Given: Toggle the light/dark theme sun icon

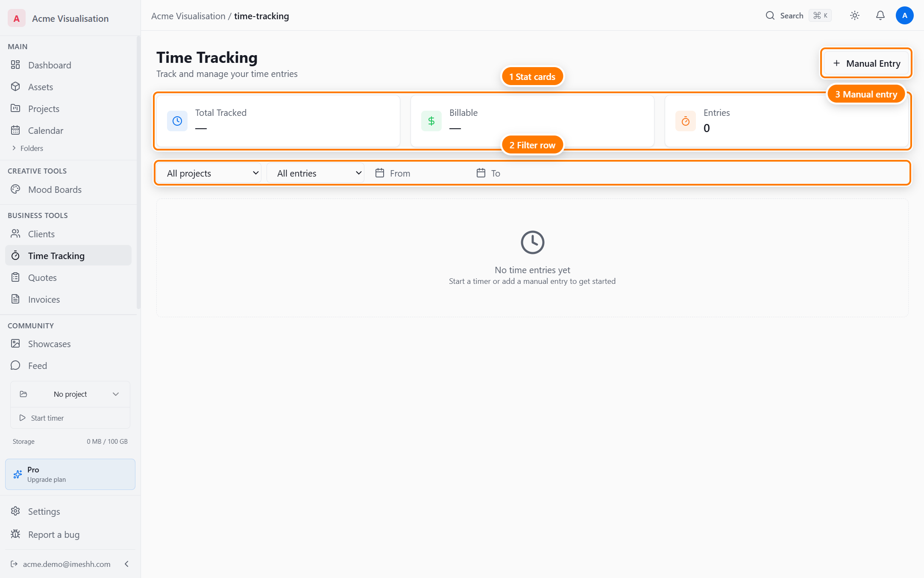Looking at the screenshot, I should coord(854,15).
